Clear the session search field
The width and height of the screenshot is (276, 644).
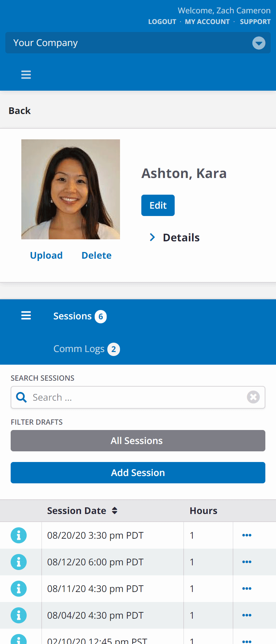pos(253,397)
